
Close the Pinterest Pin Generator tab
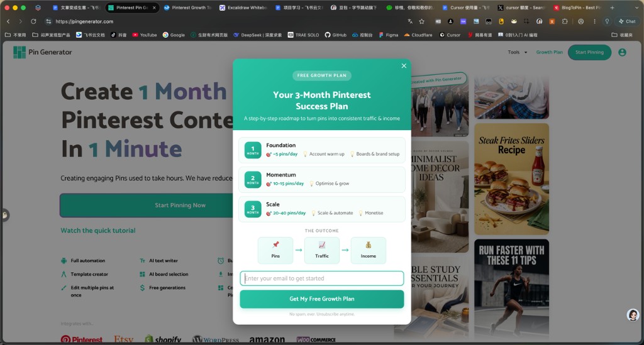pyautogui.click(x=155, y=8)
